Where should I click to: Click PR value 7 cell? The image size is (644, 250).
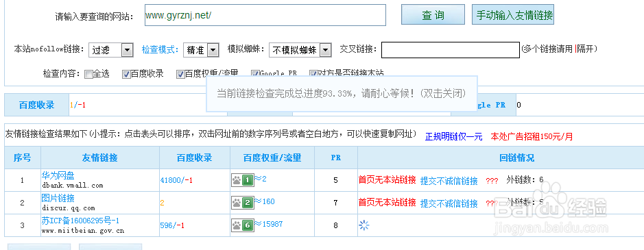tap(336, 203)
